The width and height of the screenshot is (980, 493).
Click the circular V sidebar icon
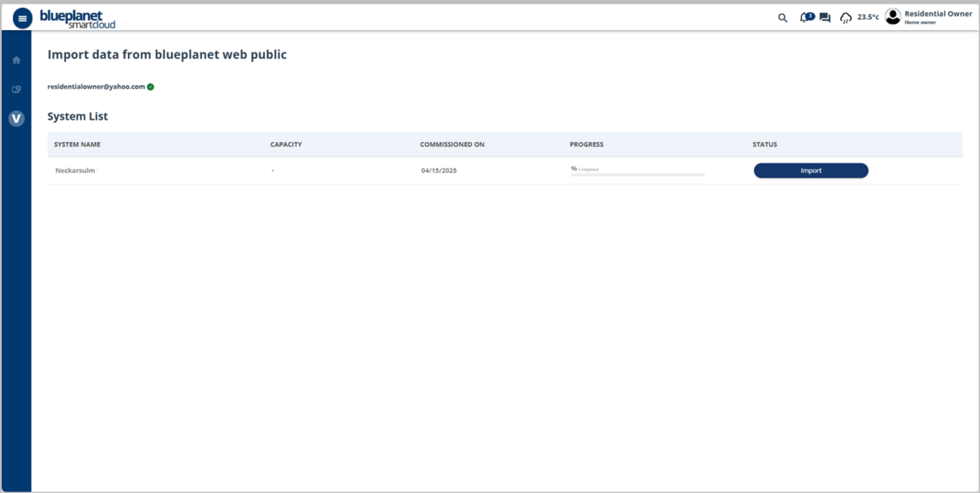(16, 119)
